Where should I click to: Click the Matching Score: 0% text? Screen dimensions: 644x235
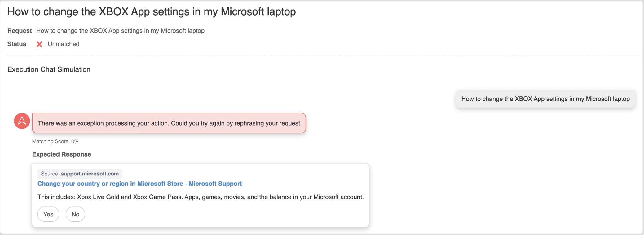pyautogui.click(x=55, y=141)
